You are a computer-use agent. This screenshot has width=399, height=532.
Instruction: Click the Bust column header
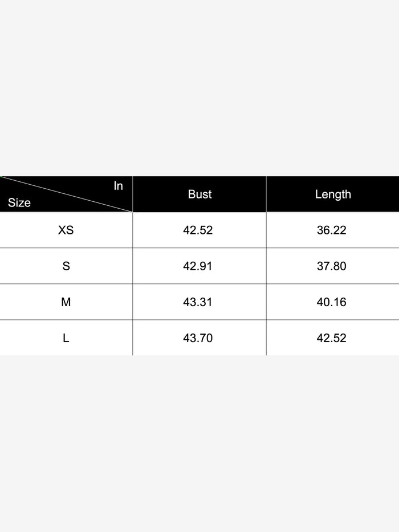[x=199, y=194]
